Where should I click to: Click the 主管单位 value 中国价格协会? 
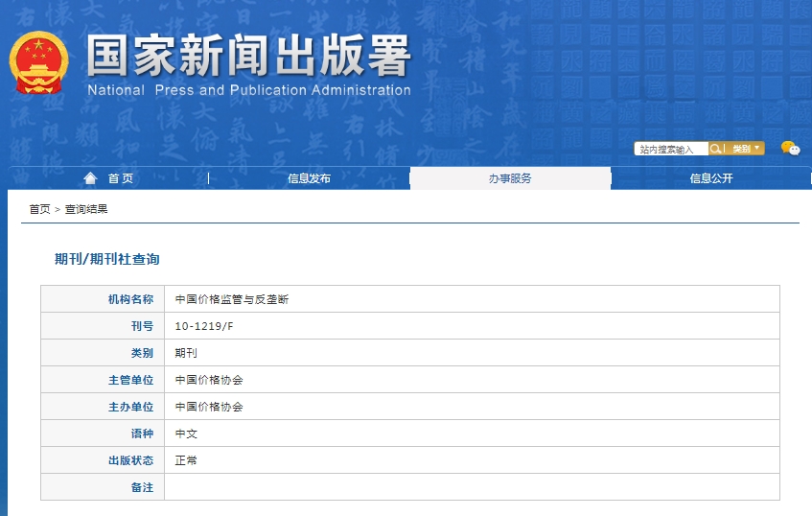pos(209,380)
